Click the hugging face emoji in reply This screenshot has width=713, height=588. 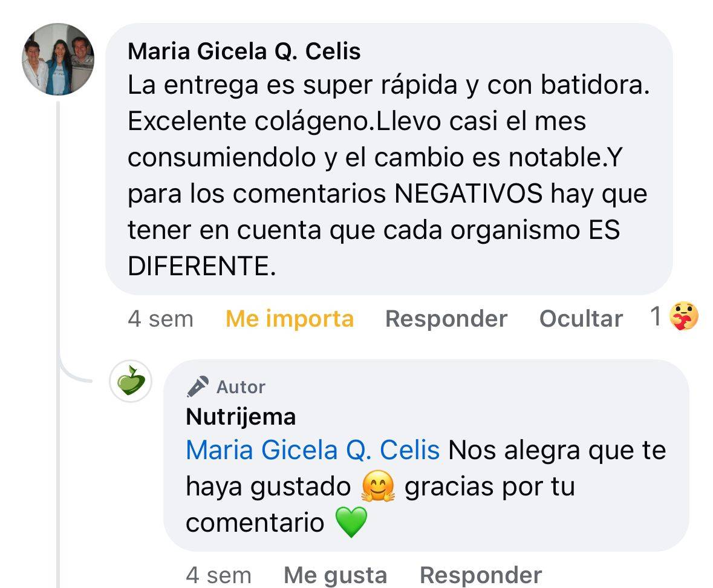[377, 488]
